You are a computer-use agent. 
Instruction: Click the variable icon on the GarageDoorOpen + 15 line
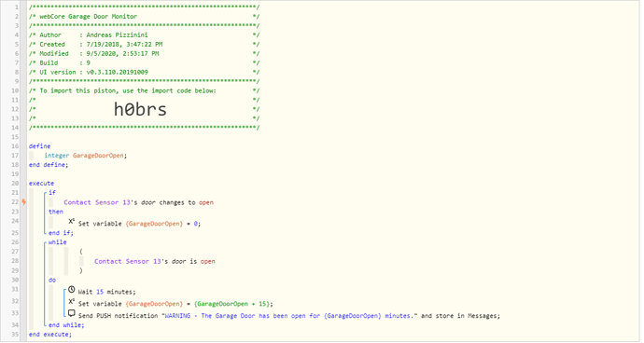click(x=72, y=302)
